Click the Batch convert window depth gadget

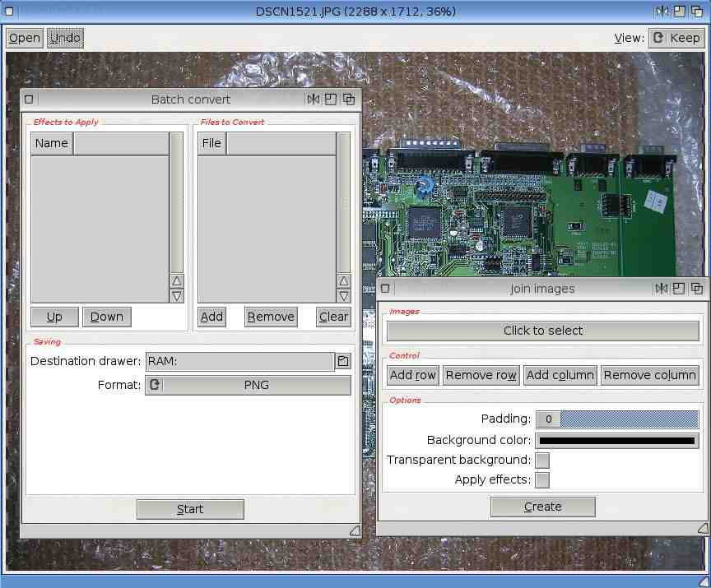(x=349, y=100)
